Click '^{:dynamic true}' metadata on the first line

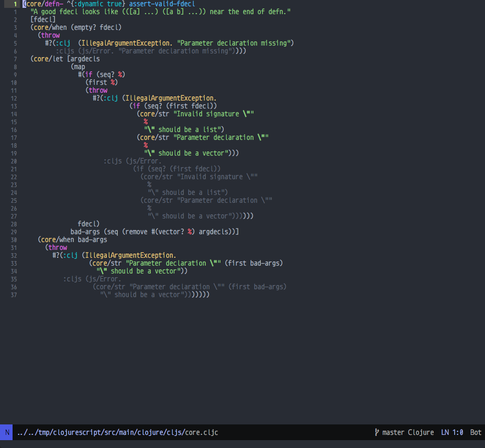pos(96,4)
